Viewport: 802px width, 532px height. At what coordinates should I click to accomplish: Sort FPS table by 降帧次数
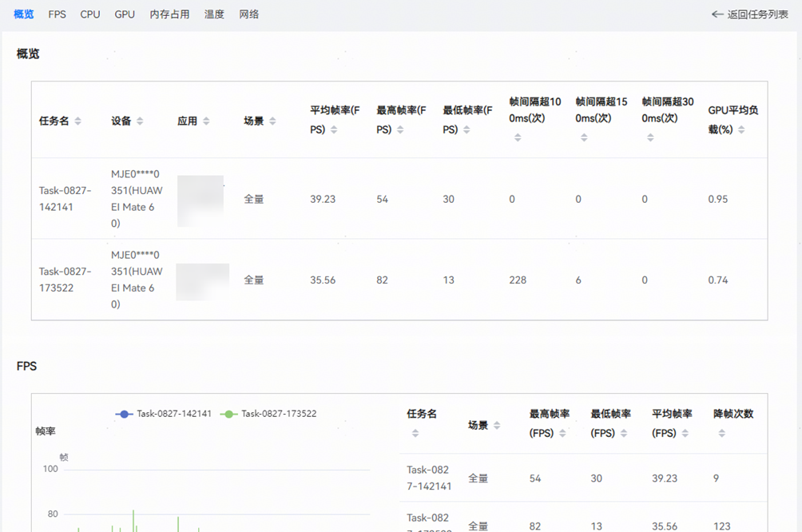[x=721, y=433]
